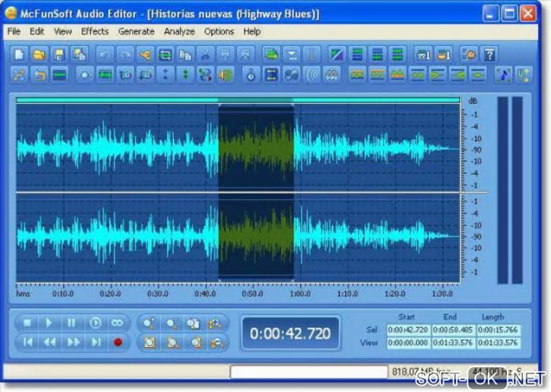Apply fade with the green left-pointing arrow icon
The height and width of the screenshot is (392, 551).
coord(458,75)
